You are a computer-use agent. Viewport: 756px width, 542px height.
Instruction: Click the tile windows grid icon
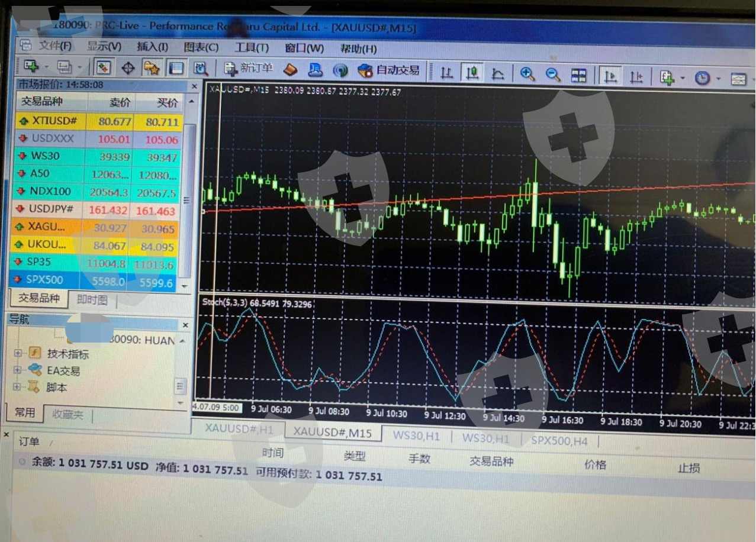(x=578, y=75)
